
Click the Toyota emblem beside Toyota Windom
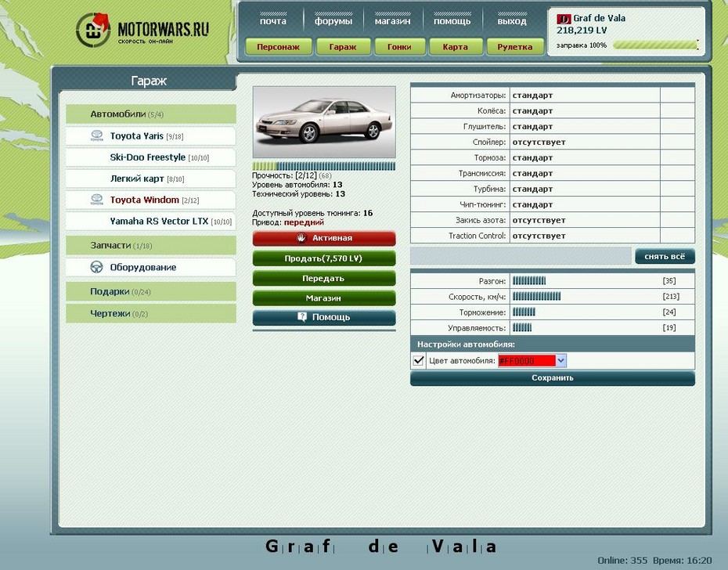click(x=96, y=200)
